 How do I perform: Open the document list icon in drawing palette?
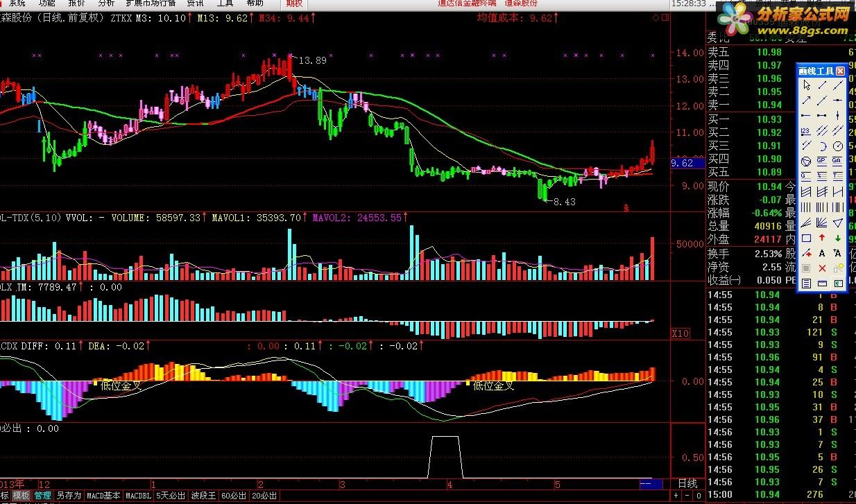click(806, 283)
